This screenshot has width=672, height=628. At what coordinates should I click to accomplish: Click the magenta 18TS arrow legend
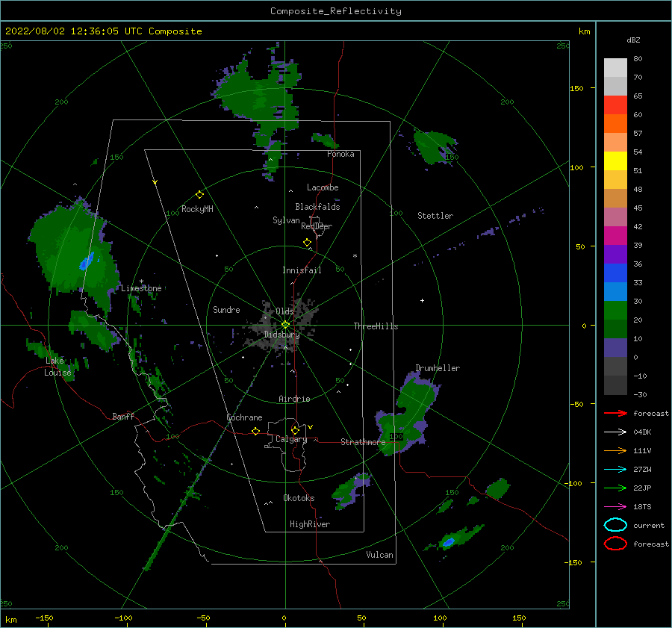[x=615, y=507]
